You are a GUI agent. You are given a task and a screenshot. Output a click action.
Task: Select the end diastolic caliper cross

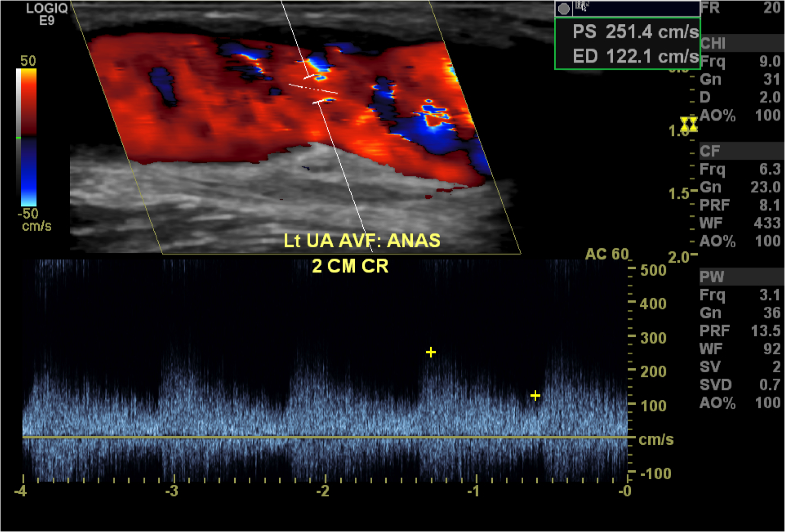click(535, 396)
